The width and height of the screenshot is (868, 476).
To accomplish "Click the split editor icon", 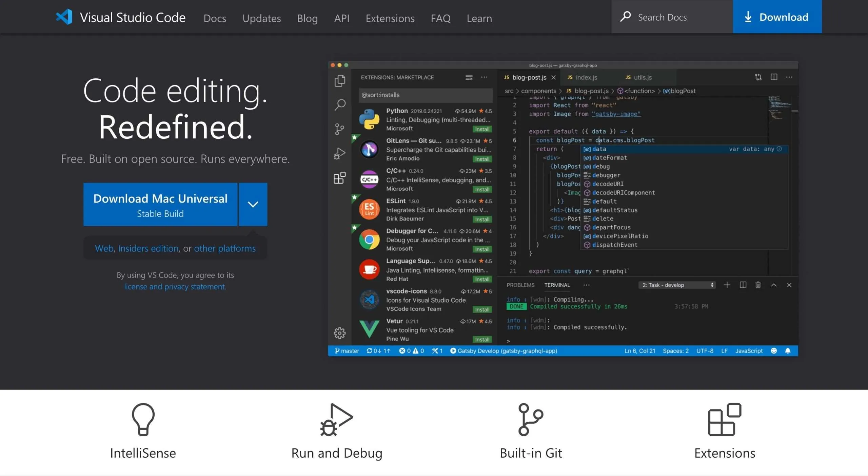I will pyautogui.click(x=774, y=77).
